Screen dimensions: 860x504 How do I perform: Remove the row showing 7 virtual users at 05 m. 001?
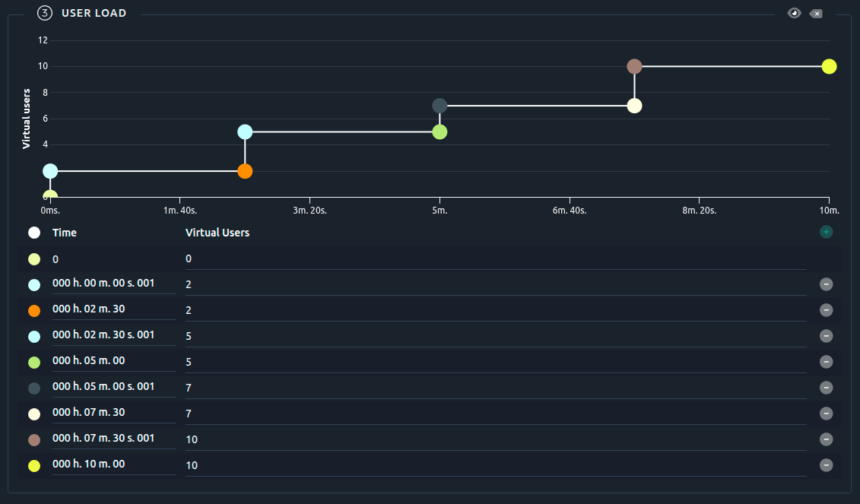826,388
